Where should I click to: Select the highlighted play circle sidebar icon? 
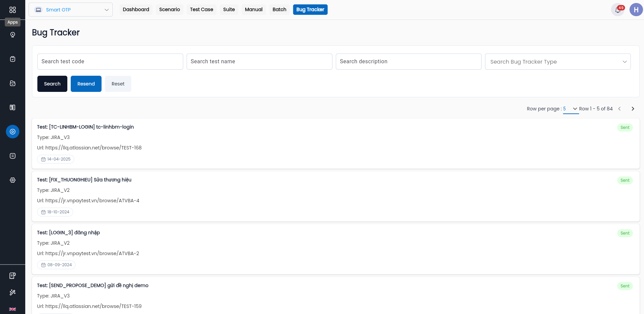click(12, 132)
